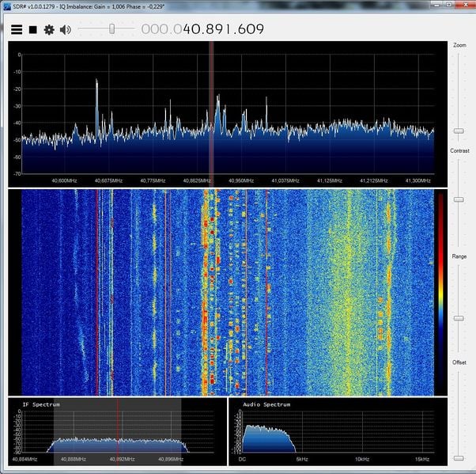Click the IF Spectrum panel title

coord(41,404)
